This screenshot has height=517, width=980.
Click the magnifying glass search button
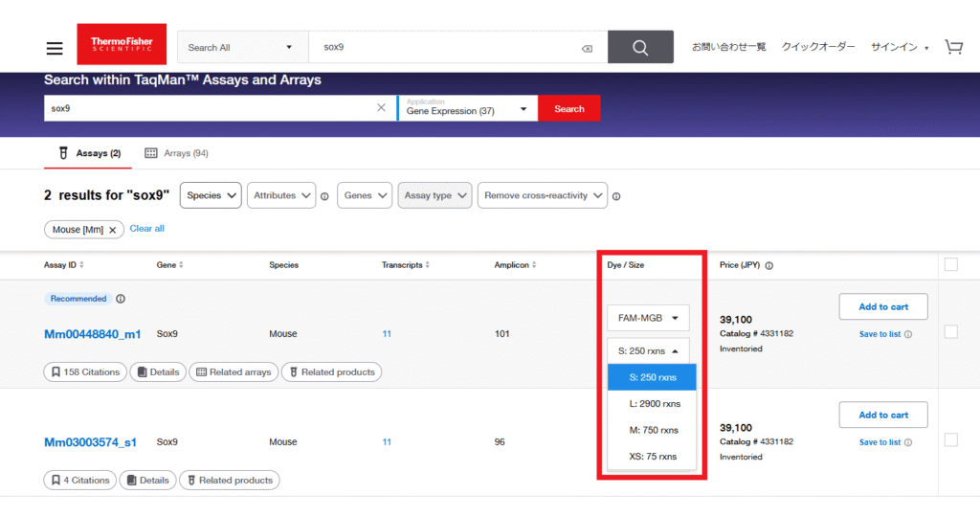640,47
